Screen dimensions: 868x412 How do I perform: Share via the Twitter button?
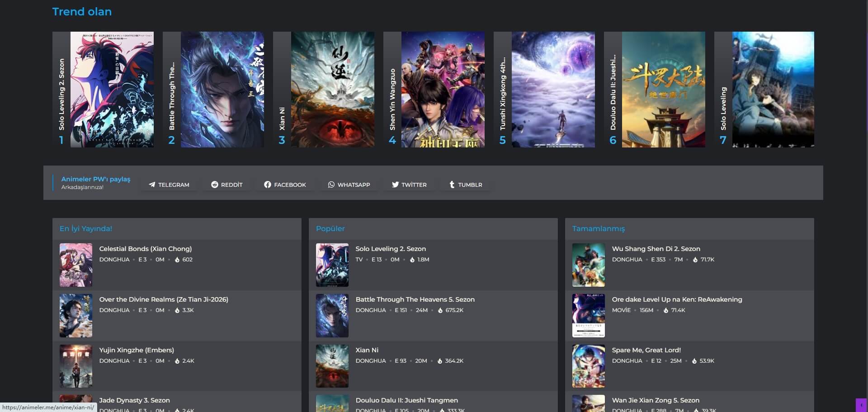pyautogui.click(x=409, y=185)
